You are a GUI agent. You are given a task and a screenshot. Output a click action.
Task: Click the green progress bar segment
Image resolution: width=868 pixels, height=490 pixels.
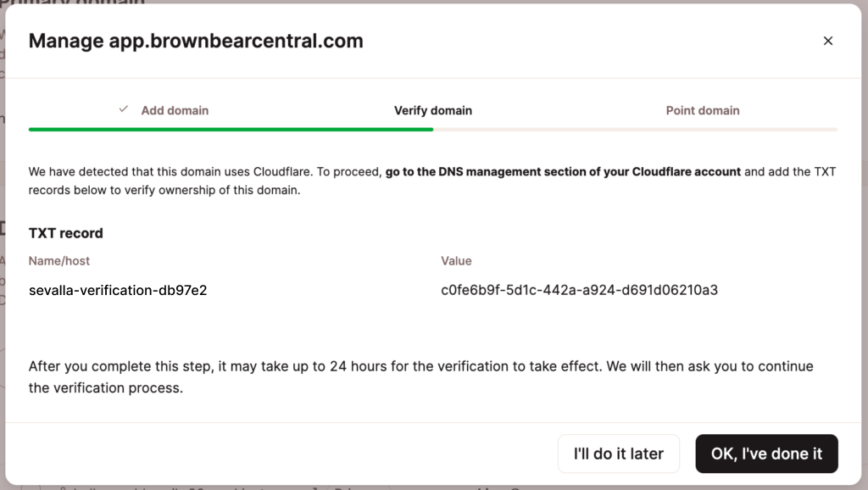(x=229, y=130)
